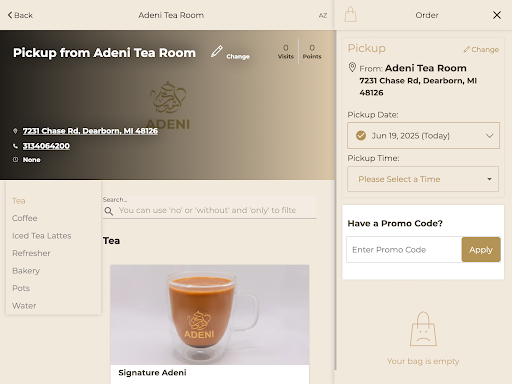Click the sad empty bag icon
This screenshot has width=512, height=384.
pos(423,329)
